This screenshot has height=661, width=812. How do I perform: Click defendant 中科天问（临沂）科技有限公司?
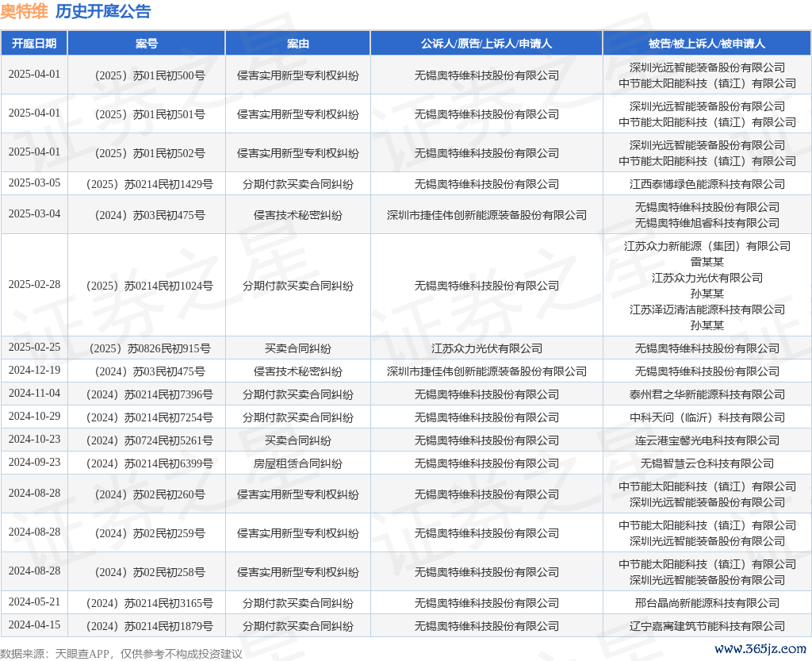point(707,417)
